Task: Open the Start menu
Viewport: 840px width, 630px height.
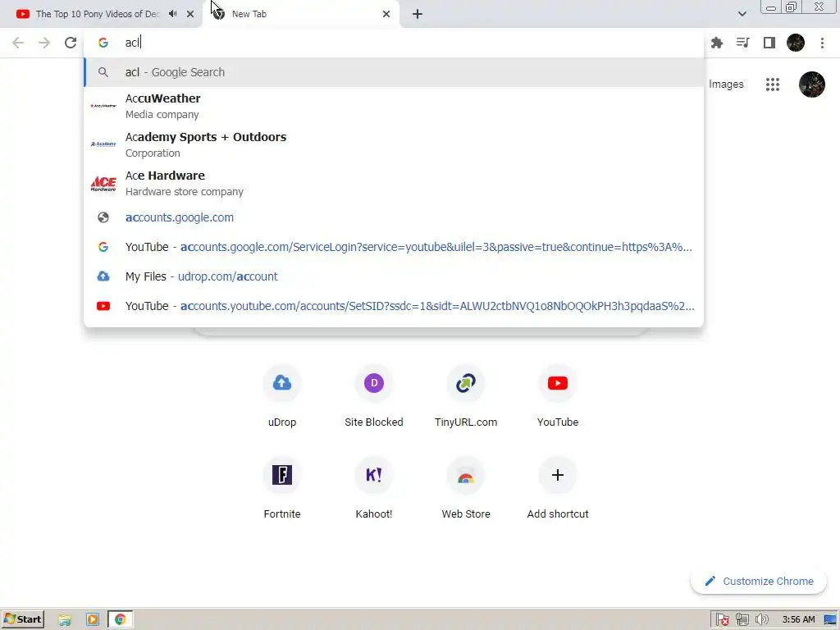Action: pyautogui.click(x=22, y=619)
